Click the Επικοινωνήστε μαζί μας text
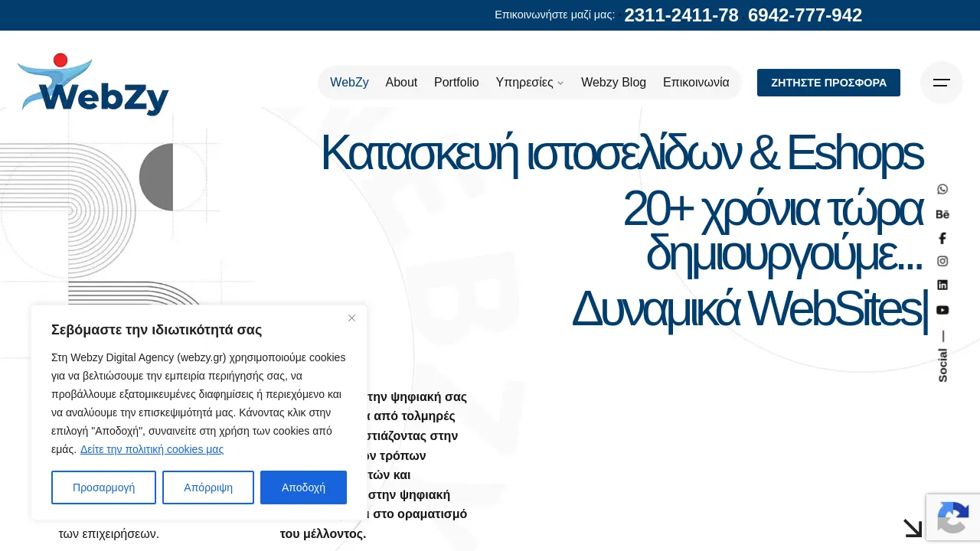The image size is (980, 551). pyautogui.click(x=554, y=15)
